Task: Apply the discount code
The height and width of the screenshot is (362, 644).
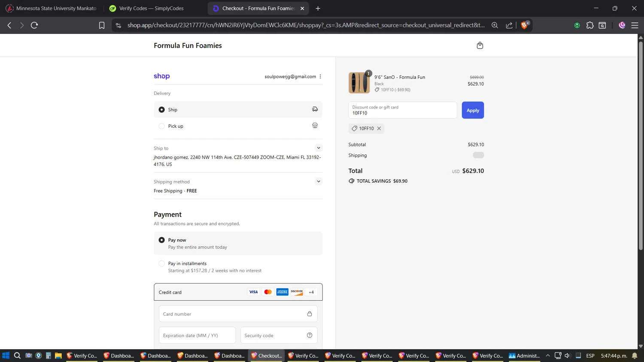Action: coord(473,110)
